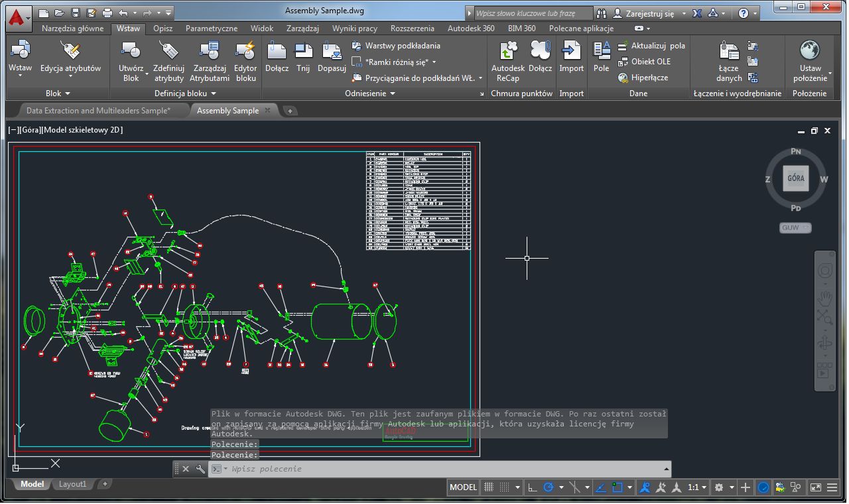
Task: Open the Redo history dropdown arrow
Action: tap(159, 13)
